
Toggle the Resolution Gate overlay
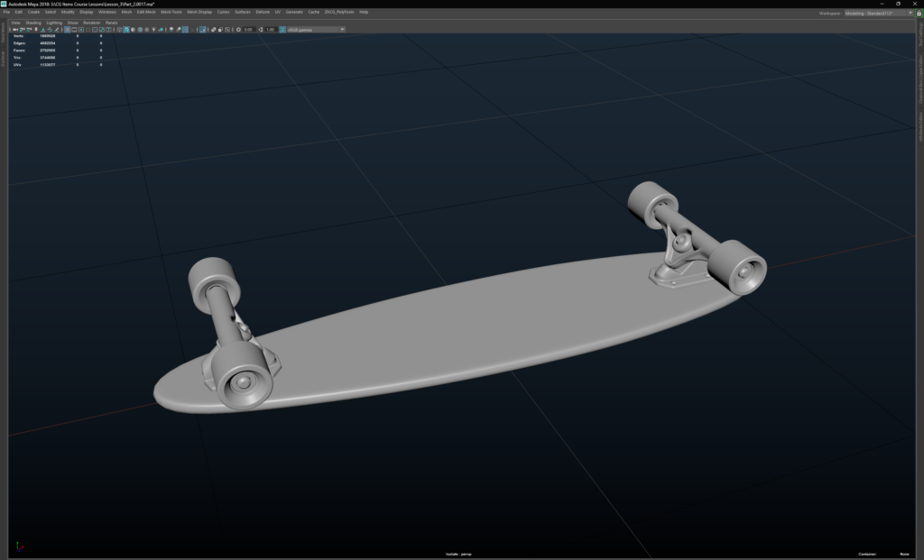pos(81,30)
